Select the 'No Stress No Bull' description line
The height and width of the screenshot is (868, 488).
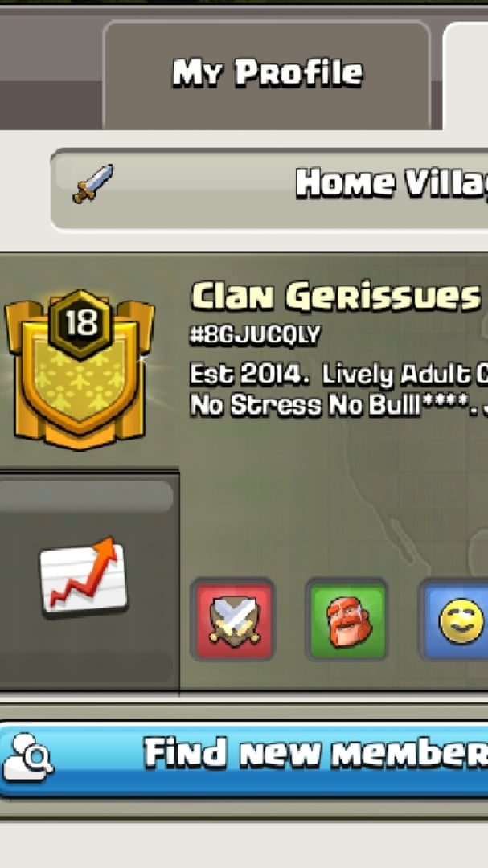coord(339,405)
